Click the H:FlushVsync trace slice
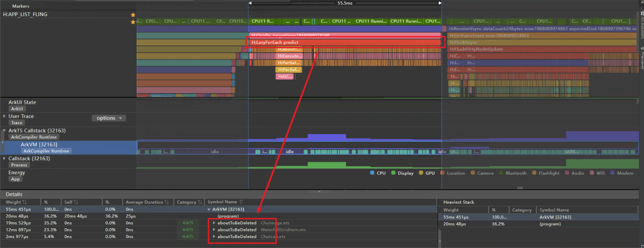Screen dimensions: 644x248 click(x=539, y=42)
